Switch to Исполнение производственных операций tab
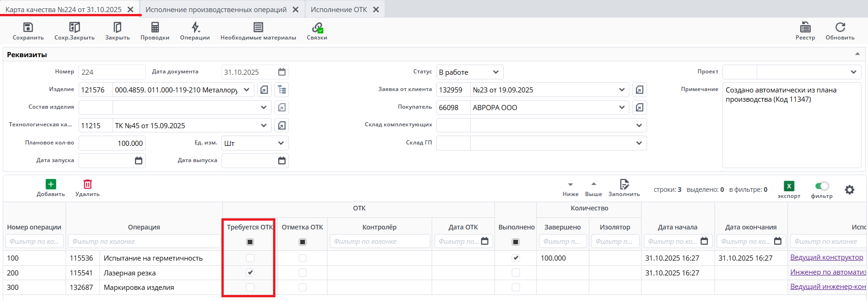868x301 pixels. 216,9
